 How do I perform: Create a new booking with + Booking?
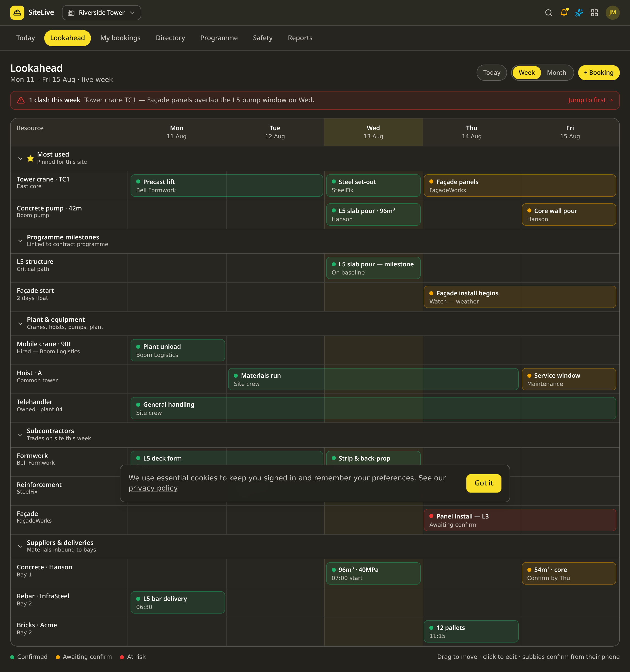tap(598, 73)
